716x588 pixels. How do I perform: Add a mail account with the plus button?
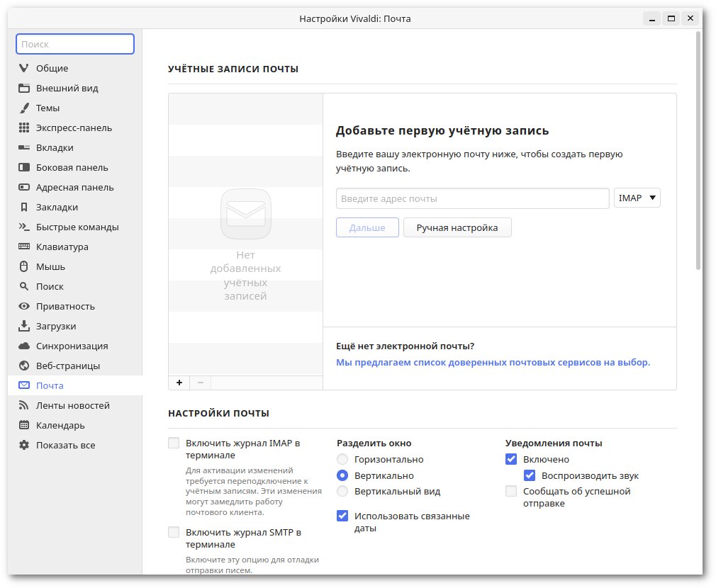[179, 383]
